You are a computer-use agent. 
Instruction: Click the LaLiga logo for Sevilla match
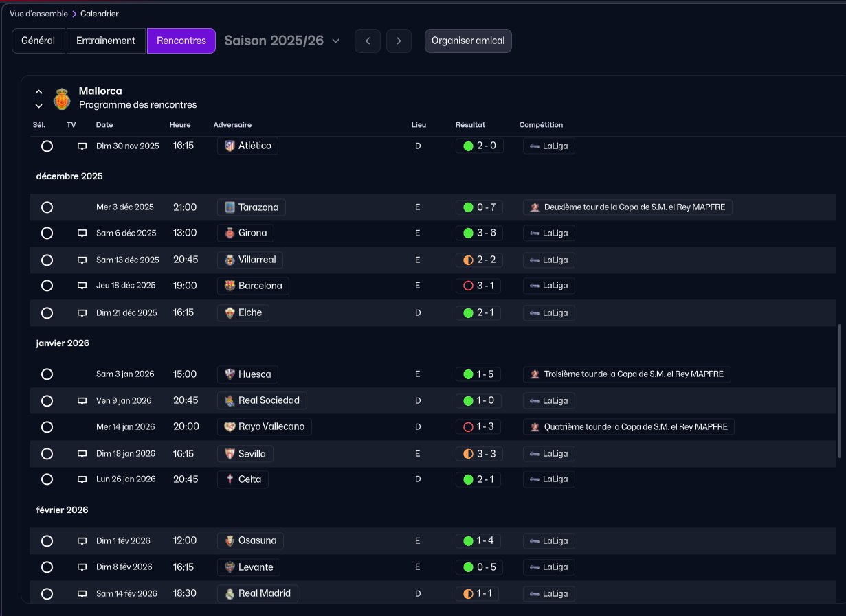pyautogui.click(x=534, y=454)
